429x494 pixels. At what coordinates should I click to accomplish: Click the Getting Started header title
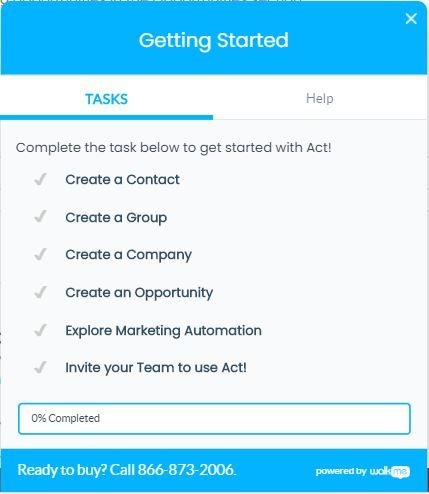(x=214, y=40)
